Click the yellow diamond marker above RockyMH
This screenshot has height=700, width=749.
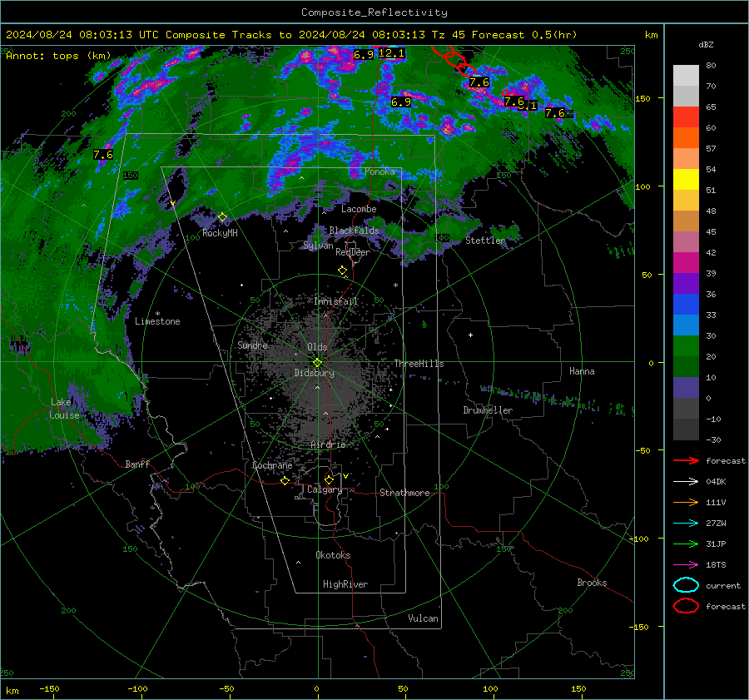click(x=222, y=217)
